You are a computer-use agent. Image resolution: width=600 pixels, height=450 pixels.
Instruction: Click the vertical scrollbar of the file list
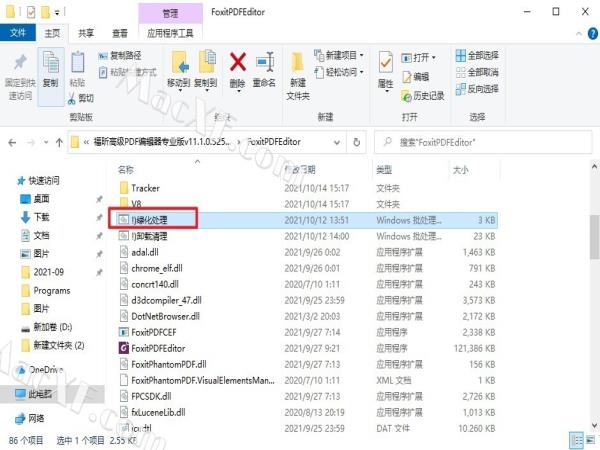[x=594, y=237]
